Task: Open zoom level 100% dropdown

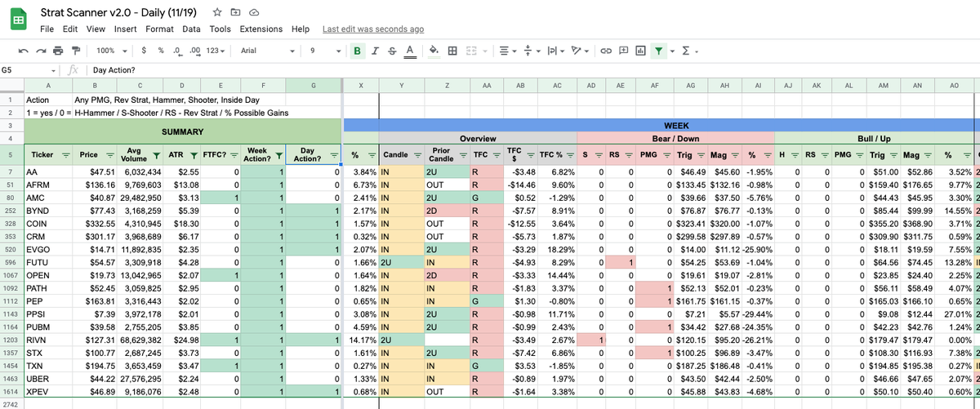Action: click(x=110, y=51)
